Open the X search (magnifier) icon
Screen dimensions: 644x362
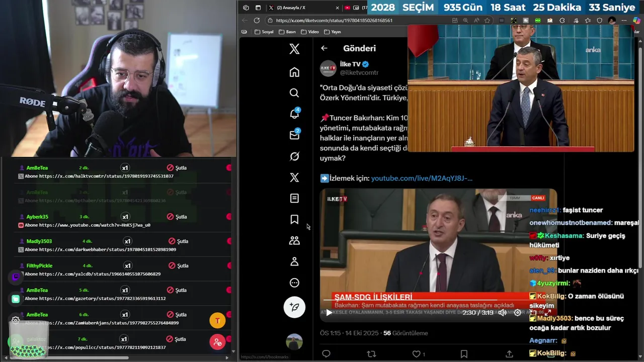click(294, 93)
